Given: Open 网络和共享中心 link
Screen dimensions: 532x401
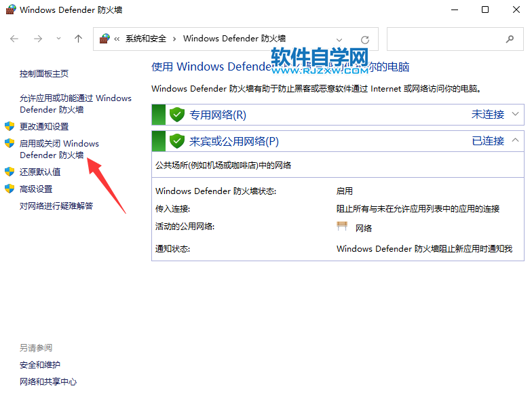Looking at the screenshot, I should [48, 381].
